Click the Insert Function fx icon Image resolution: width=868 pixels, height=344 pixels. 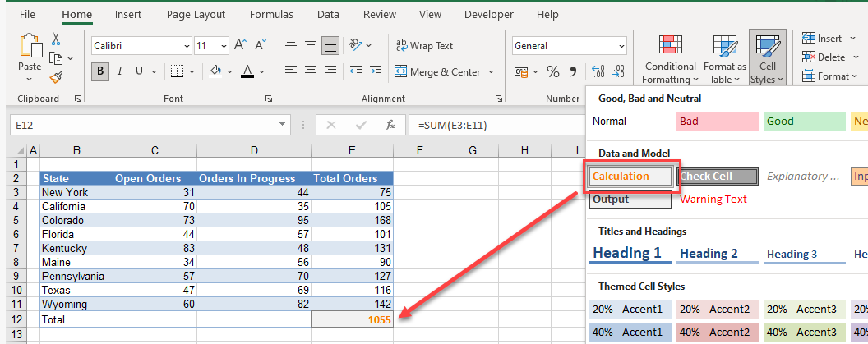pyautogui.click(x=392, y=126)
